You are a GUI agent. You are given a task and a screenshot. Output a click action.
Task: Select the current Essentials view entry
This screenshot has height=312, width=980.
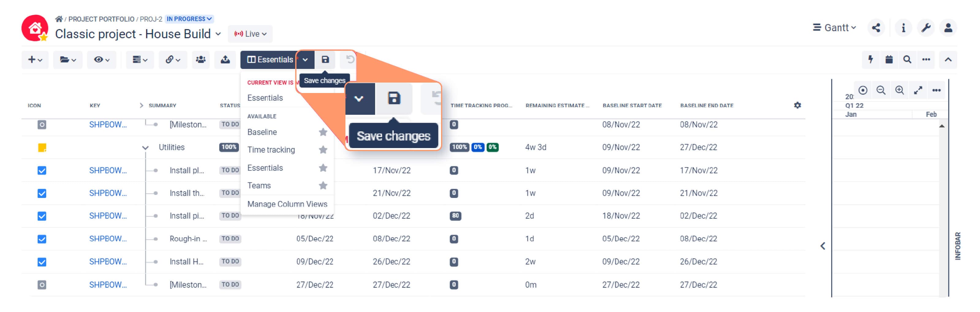click(265, 98)
